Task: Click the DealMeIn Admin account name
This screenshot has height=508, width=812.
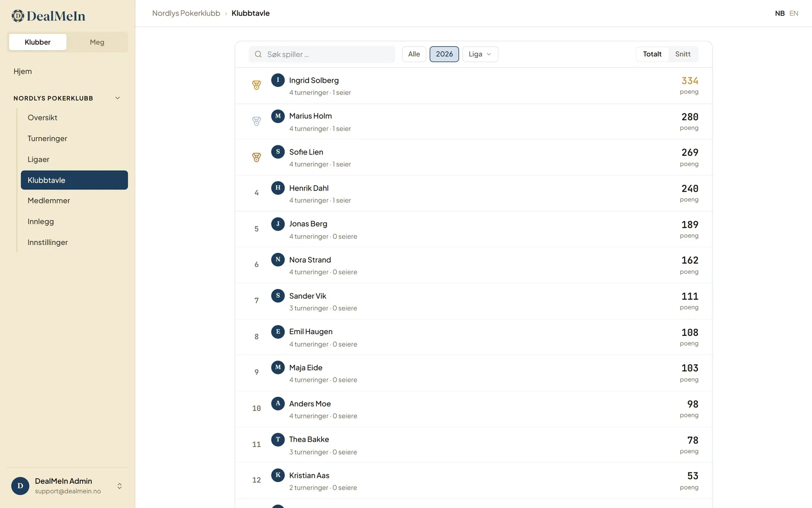Action: tap(63, 481)
